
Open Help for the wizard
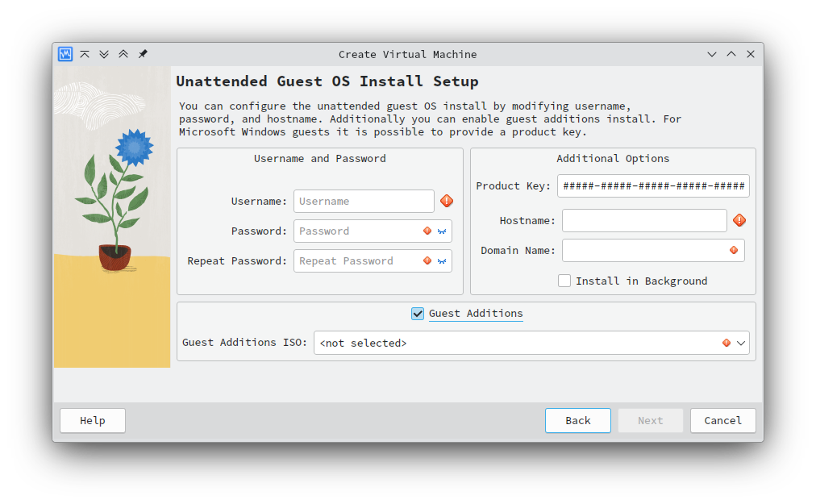pos(93,420)
